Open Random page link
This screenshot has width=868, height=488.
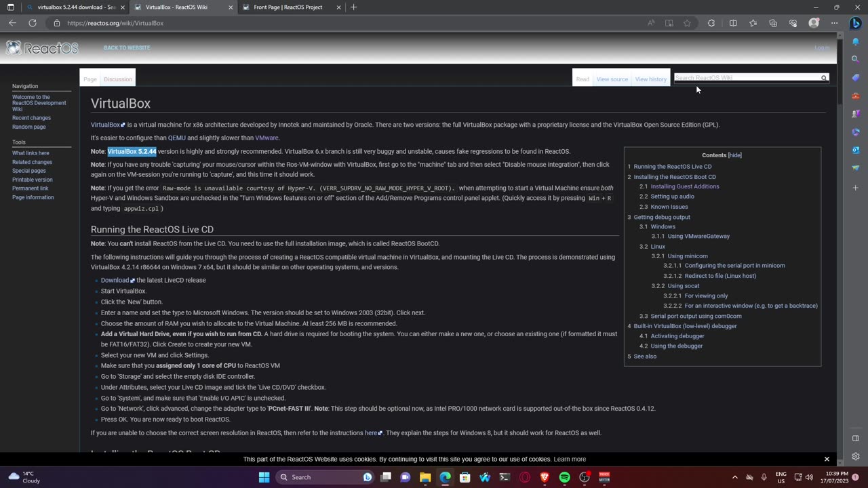(29, 127)
